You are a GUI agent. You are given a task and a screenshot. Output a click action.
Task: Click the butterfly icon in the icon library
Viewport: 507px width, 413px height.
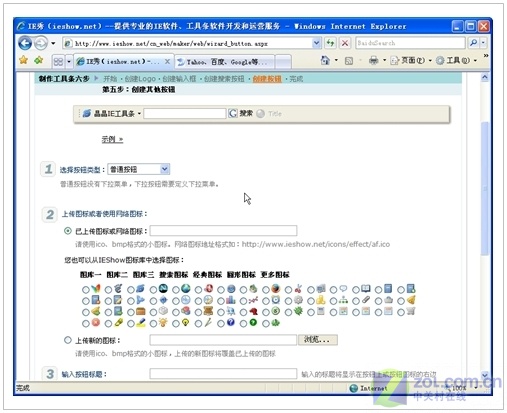95,289
